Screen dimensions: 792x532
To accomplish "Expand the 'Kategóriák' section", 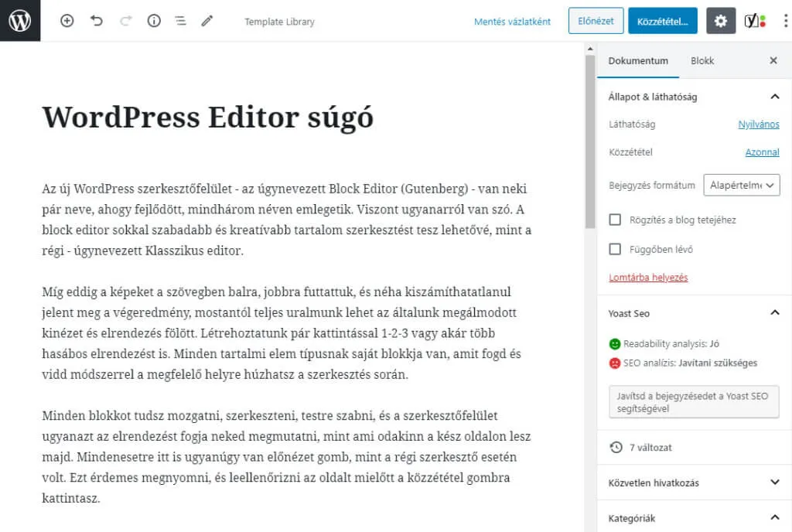I will (x=775, y=518).
